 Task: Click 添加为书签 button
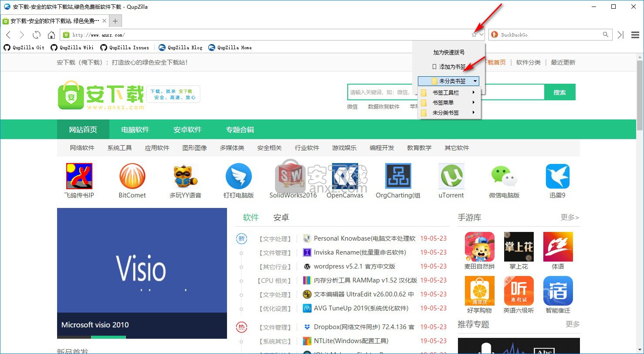pyautogui.click(x=449, y=67)
